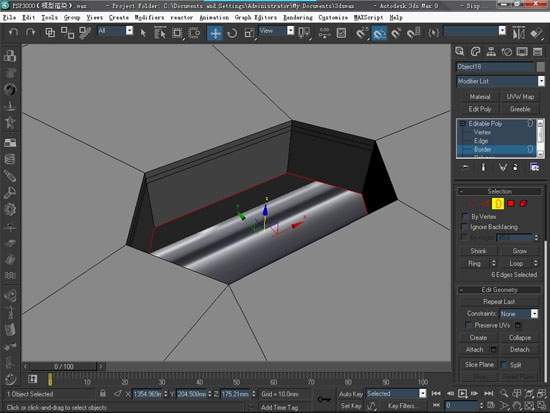Click Configure Modifier Sets icon
Screen dimensions: 550x413
click(x=534, y=167)
